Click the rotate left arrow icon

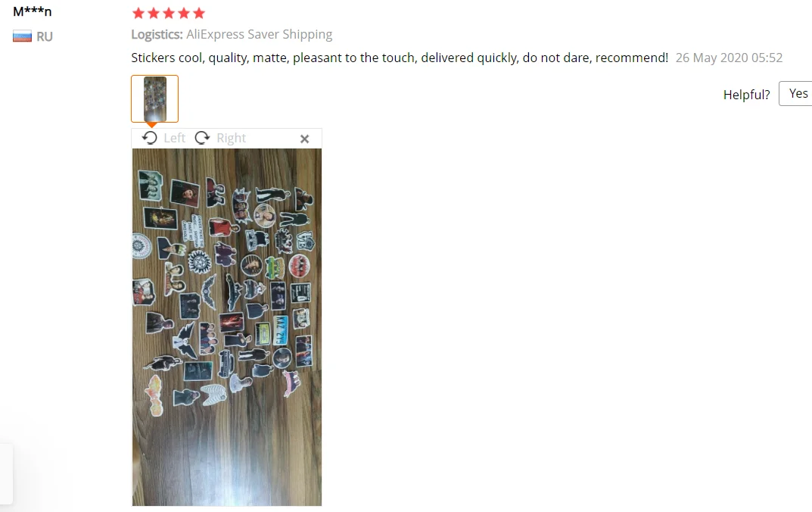[150, 138]
